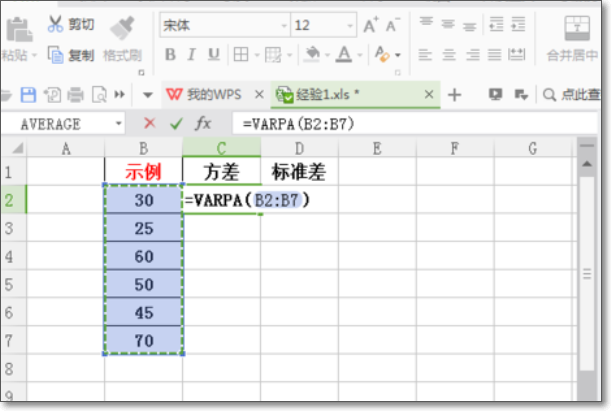
Task: Click the Print icon
Action: coord(76,95)
